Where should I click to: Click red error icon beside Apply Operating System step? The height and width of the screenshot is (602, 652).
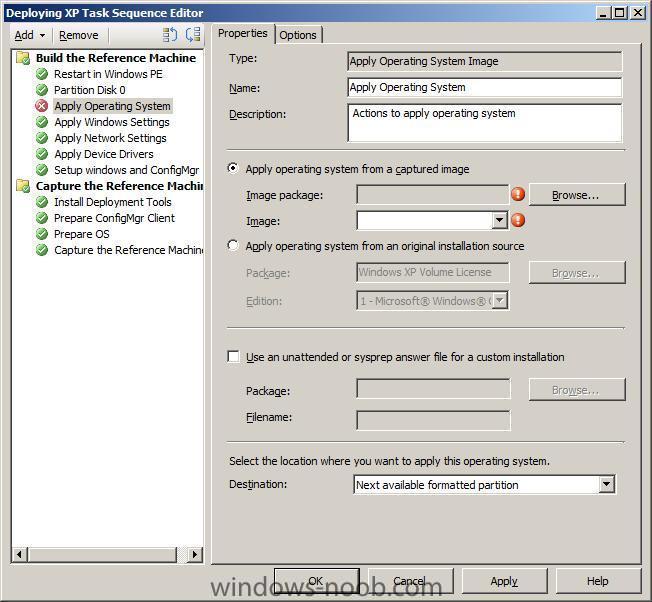click(42, 106)
